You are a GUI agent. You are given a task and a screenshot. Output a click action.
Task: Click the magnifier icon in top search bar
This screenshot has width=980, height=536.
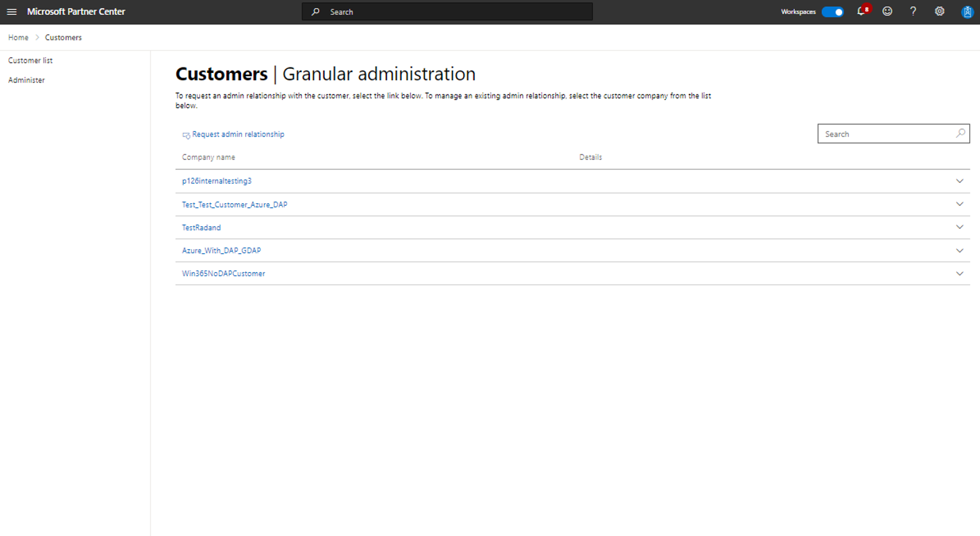tap(315, 12)
